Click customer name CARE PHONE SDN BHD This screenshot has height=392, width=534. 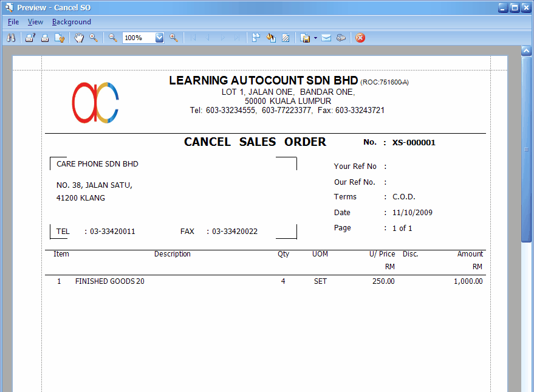click(x=97, y=164)
